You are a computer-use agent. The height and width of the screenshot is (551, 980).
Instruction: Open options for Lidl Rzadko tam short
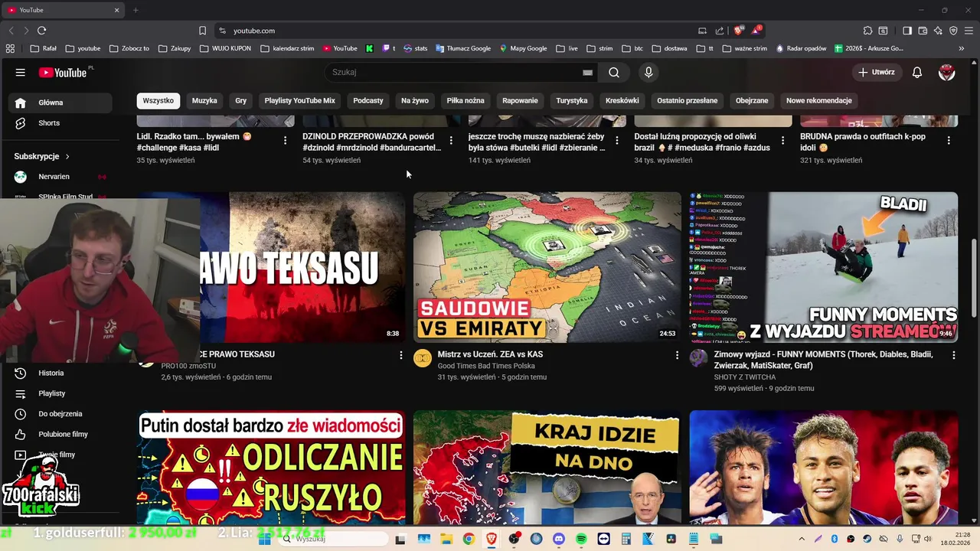coord(285,140)
